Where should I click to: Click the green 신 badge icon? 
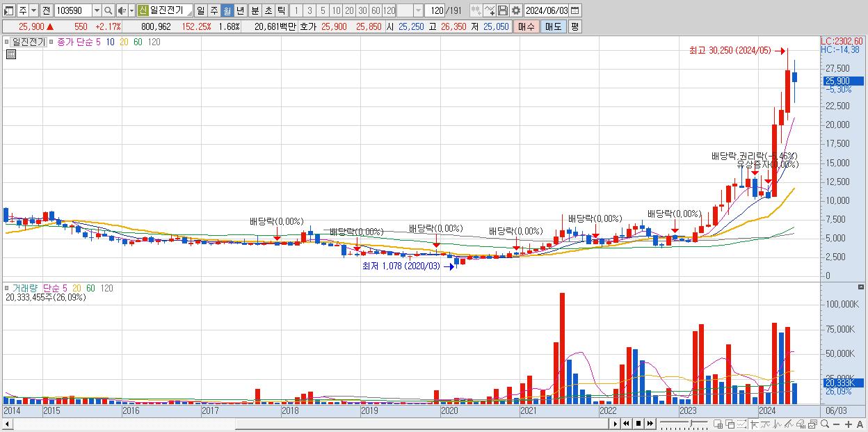click(143, 10)
